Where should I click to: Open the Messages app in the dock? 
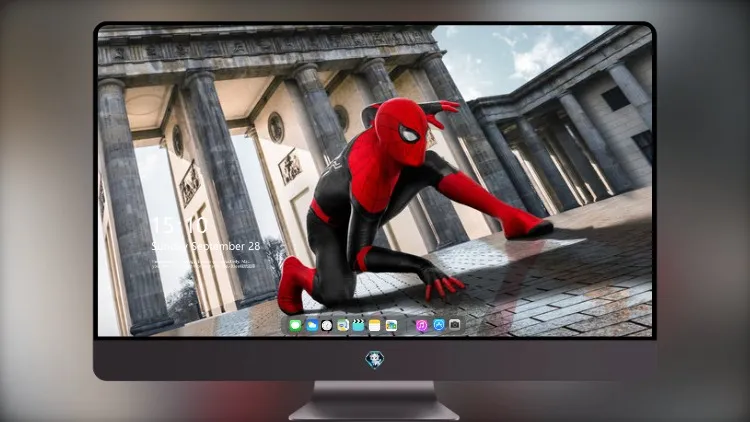[296, 326]
